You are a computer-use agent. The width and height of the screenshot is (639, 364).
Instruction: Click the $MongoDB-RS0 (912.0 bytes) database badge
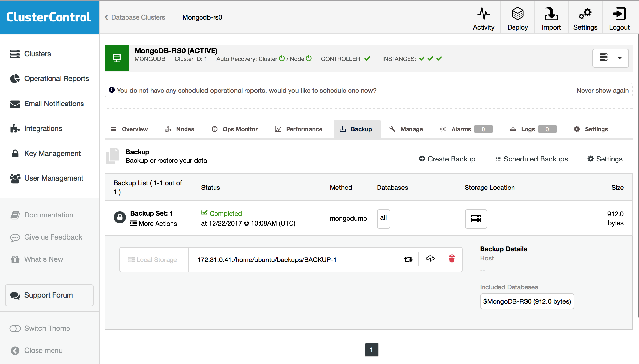(x=527, y=301)
